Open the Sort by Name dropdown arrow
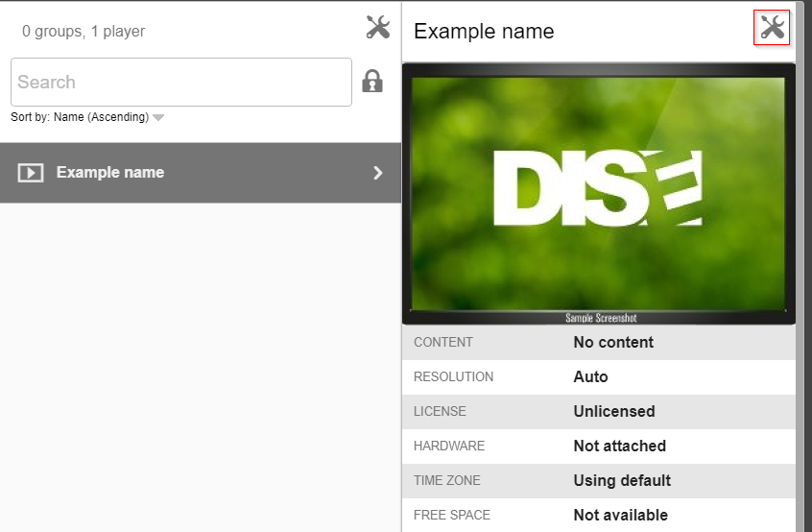The image size is (812, 532). [158, 117]
